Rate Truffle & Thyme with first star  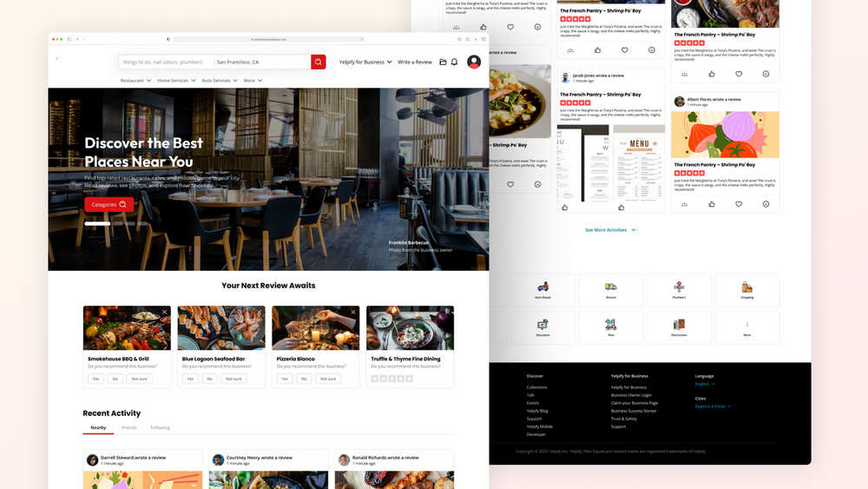[x=375, y=379]
